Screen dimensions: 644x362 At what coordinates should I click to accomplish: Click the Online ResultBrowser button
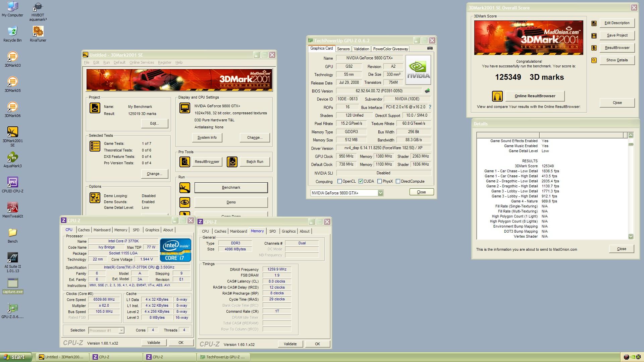click(x=535, y=96)
